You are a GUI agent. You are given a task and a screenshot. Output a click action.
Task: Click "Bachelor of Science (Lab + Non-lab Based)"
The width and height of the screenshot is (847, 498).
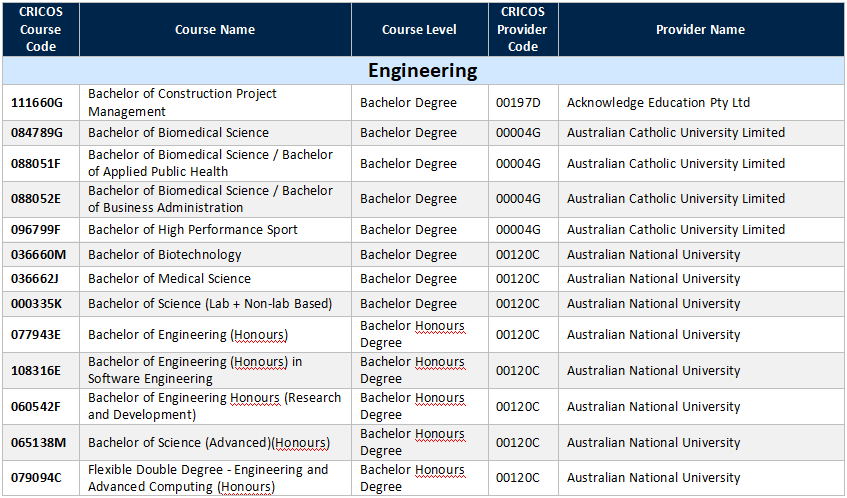pyautogui.click(x=210, y=304)
